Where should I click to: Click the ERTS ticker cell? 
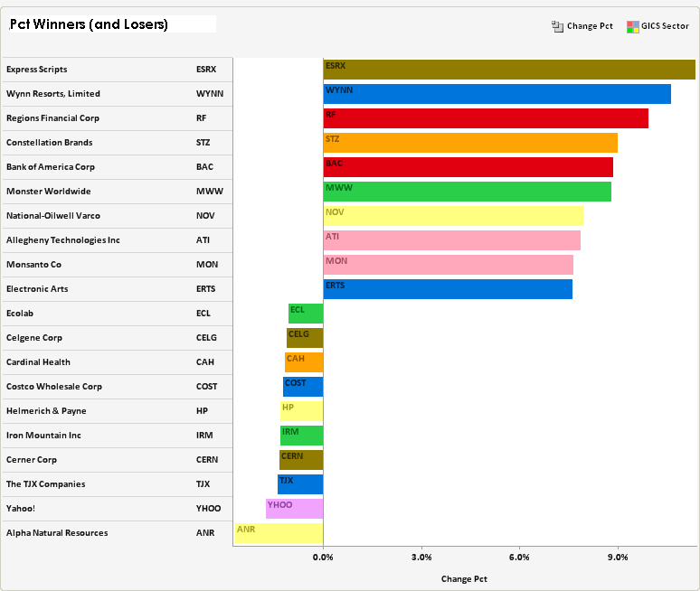[x=206, y=289]
